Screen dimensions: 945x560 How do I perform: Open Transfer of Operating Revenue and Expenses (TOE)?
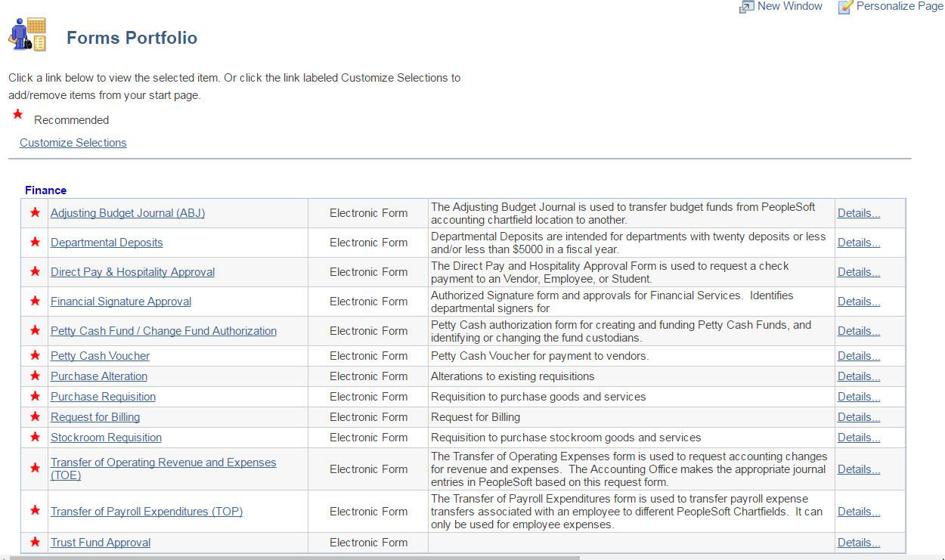(x=163, y=469)
